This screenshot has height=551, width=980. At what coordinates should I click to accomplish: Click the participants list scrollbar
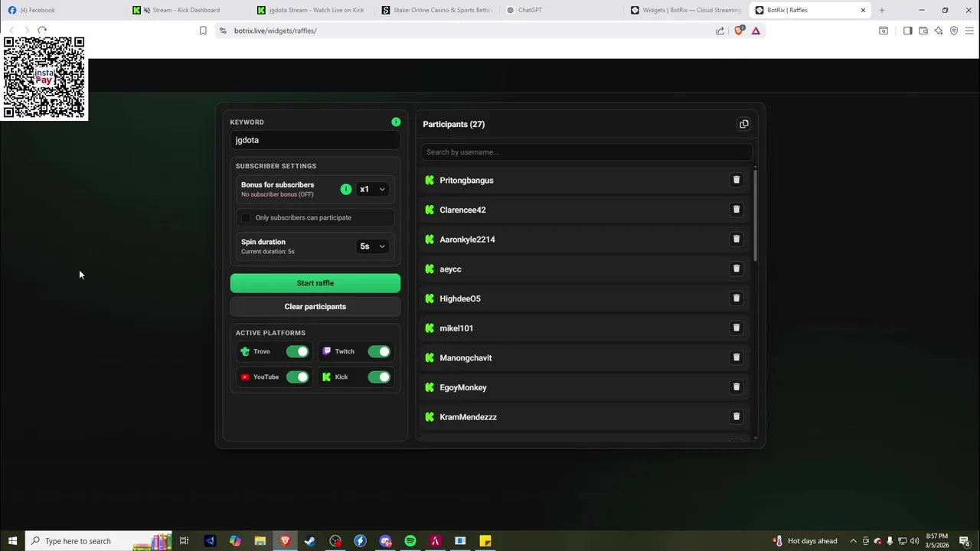click(x=755, y=214)
